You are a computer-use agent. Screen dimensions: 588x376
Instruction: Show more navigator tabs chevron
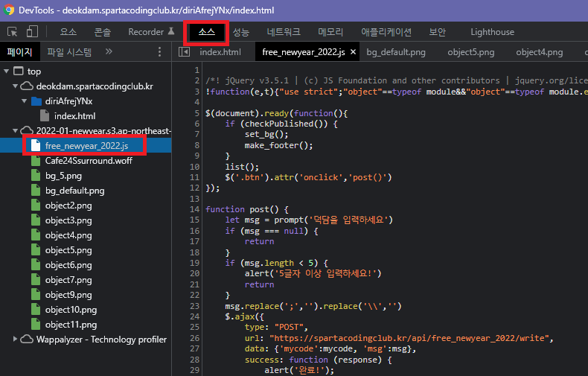click(x=109, y=51)
